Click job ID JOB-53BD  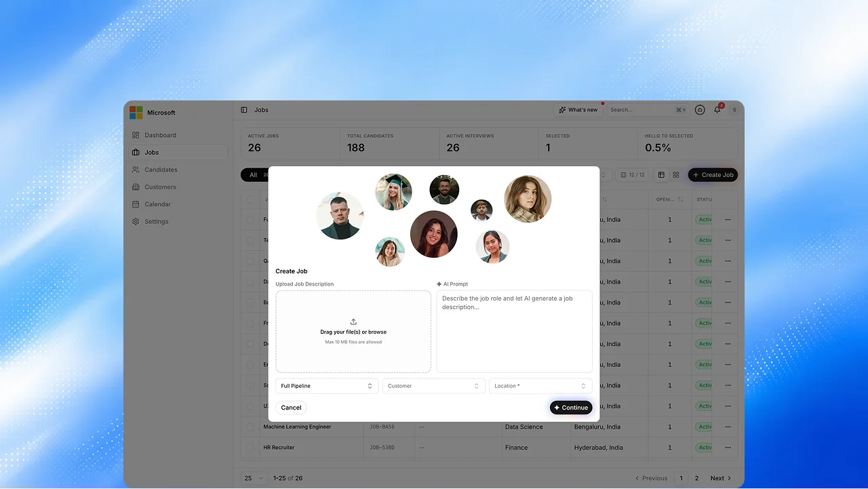pos(382,448)
